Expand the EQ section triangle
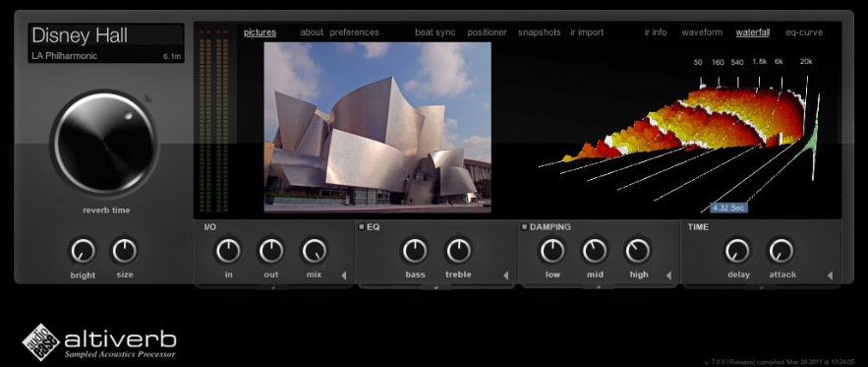Screen dimensions: 868x367 pyautogui.click(x=505, y=275)
